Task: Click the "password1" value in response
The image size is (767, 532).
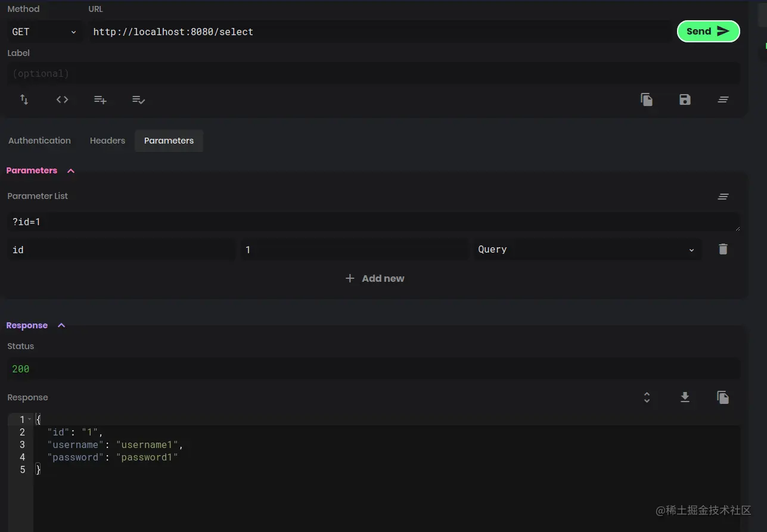Action: 147,457
